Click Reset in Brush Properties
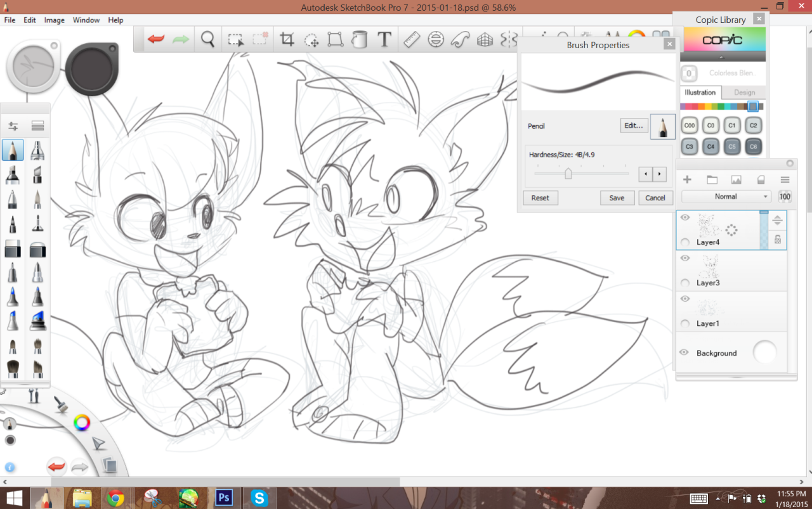The image size is (812, 509). [x=540, y=198]
